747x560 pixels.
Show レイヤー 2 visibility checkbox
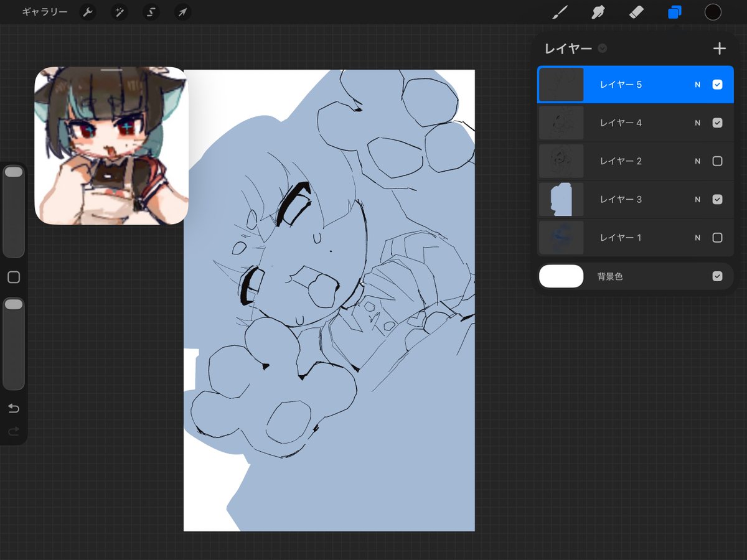pos(717,161)
